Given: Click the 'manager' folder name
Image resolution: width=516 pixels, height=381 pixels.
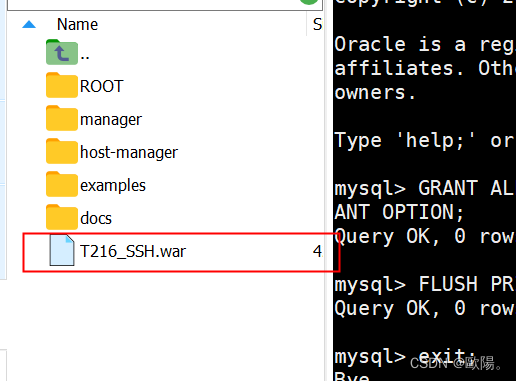Looking at the screenshot, I should [x=111, y=120].
